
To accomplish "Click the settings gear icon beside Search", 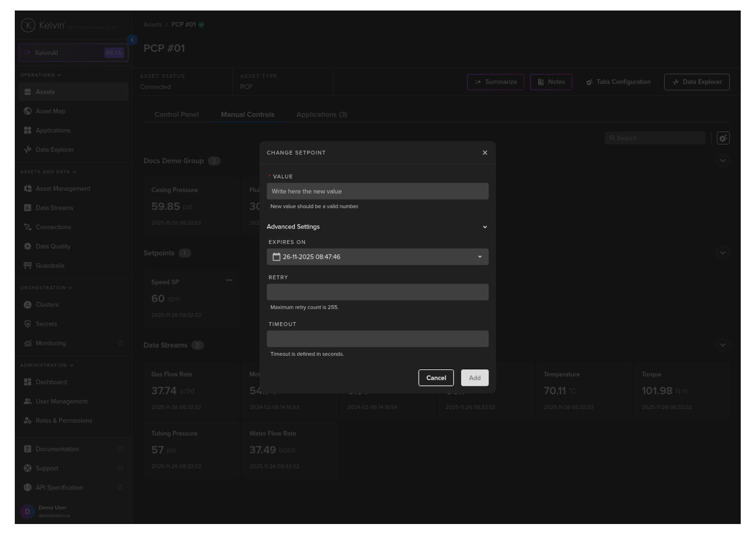I will pyautogui.click(x=723, y=138).
